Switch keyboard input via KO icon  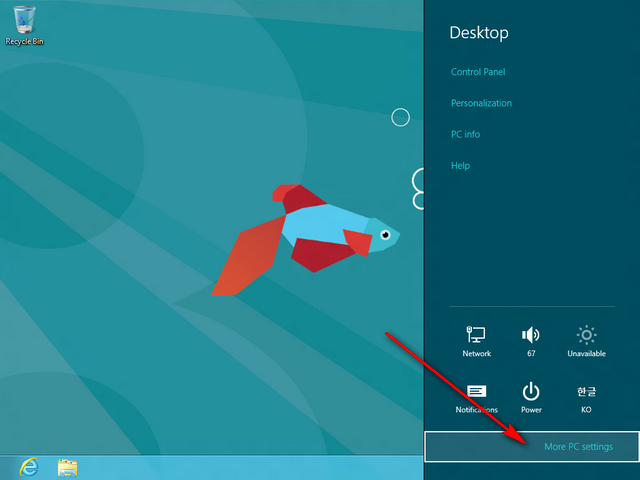click(x=586, y=399)
